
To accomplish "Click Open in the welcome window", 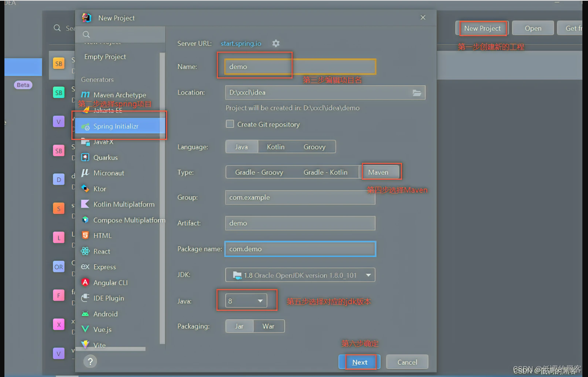I will [x=533, y=28].
